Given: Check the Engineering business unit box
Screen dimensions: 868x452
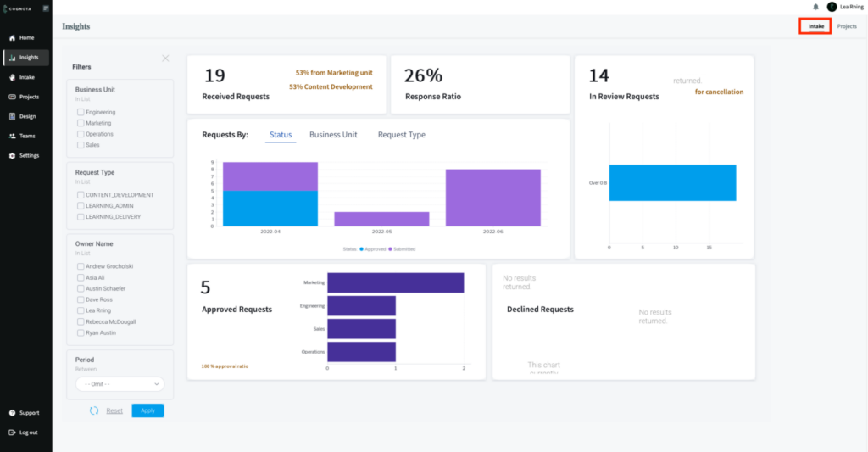Looking at the screenshot, I should click(81, 112).
